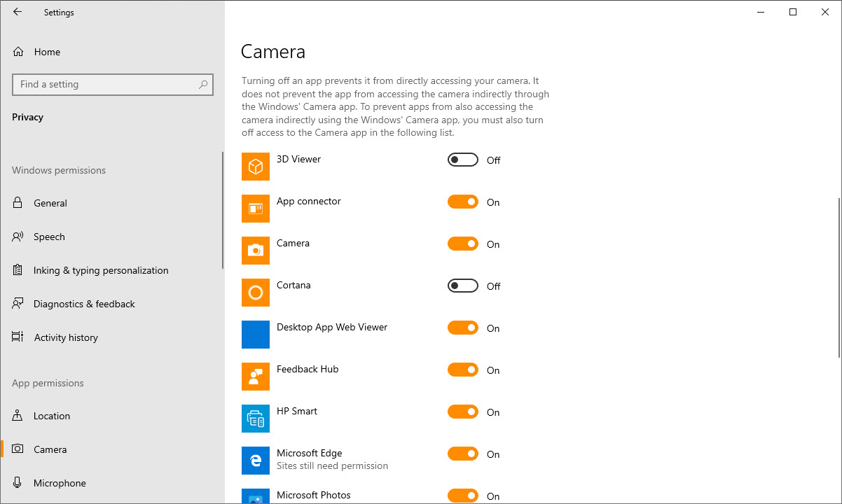
Task: Click the HP Smart label
Action: (x=297, y=411)
